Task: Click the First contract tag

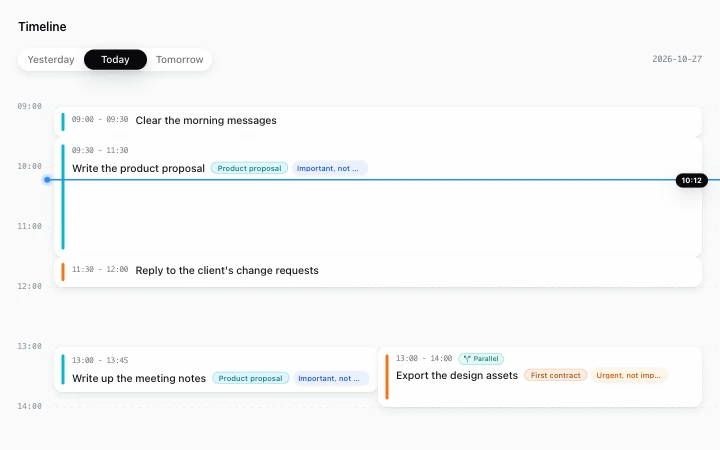Action: point(556,376)
